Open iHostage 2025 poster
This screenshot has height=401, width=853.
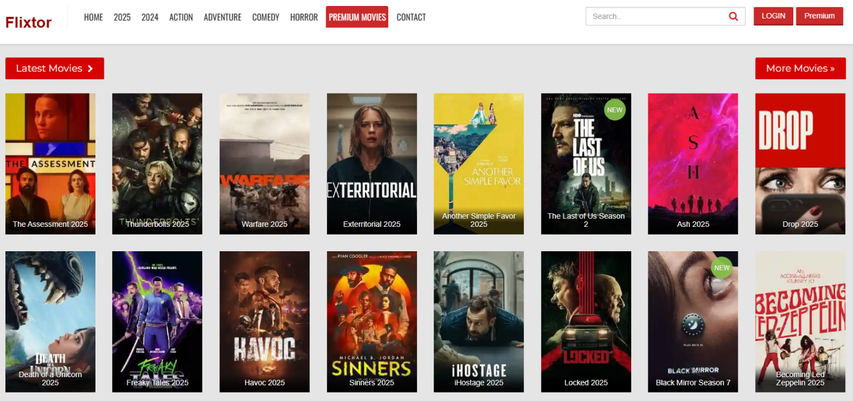479,322
